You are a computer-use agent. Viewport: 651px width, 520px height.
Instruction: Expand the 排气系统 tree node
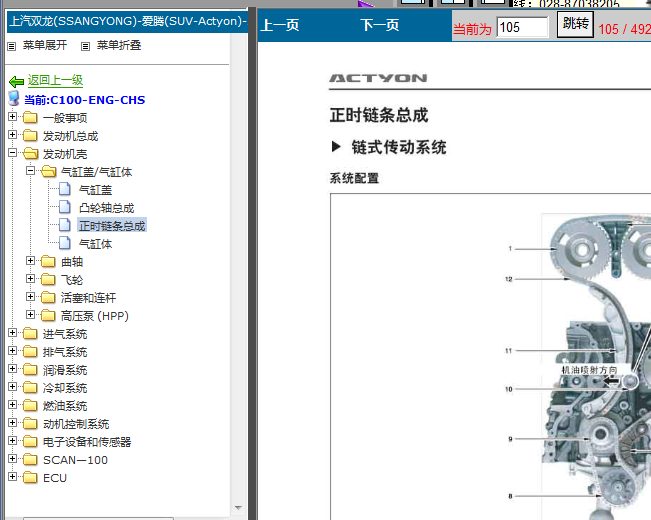12,351
